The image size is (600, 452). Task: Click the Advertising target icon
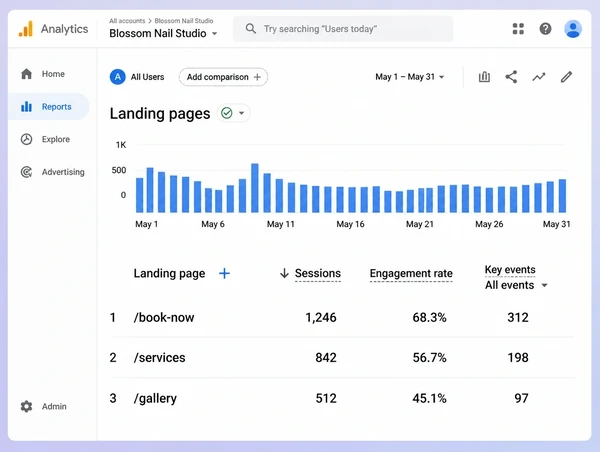coord(26,172)
